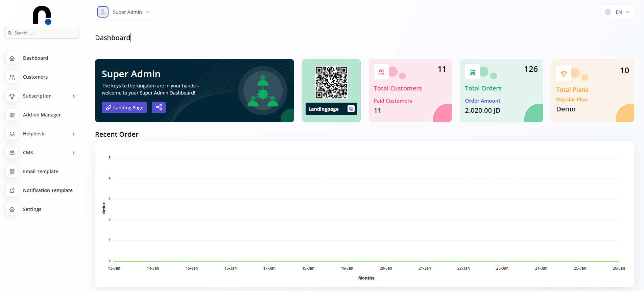Click inside the sidebar Search field
This screenshot has width=644, height=291.
pos(44,33)
